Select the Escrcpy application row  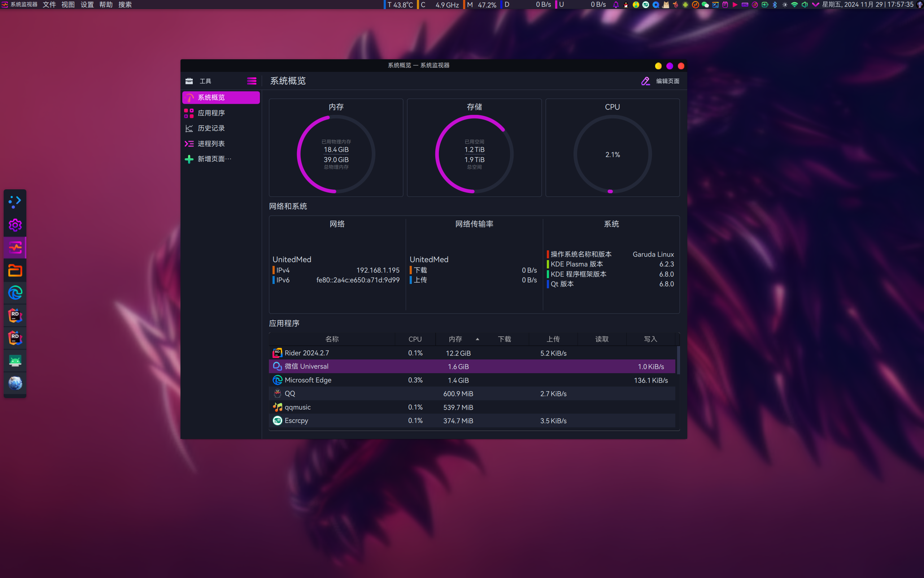[472, 420]
